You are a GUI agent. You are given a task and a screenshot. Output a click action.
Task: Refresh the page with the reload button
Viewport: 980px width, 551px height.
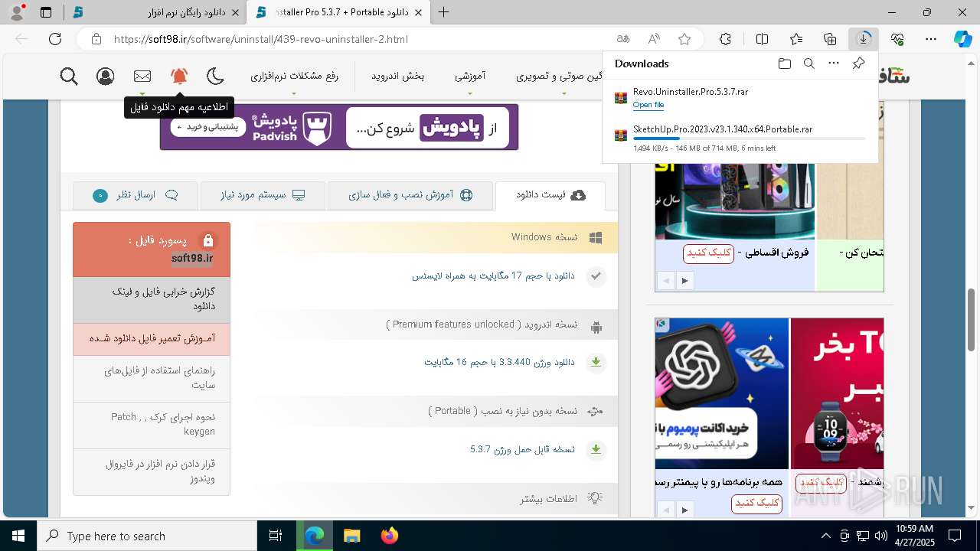55,39
